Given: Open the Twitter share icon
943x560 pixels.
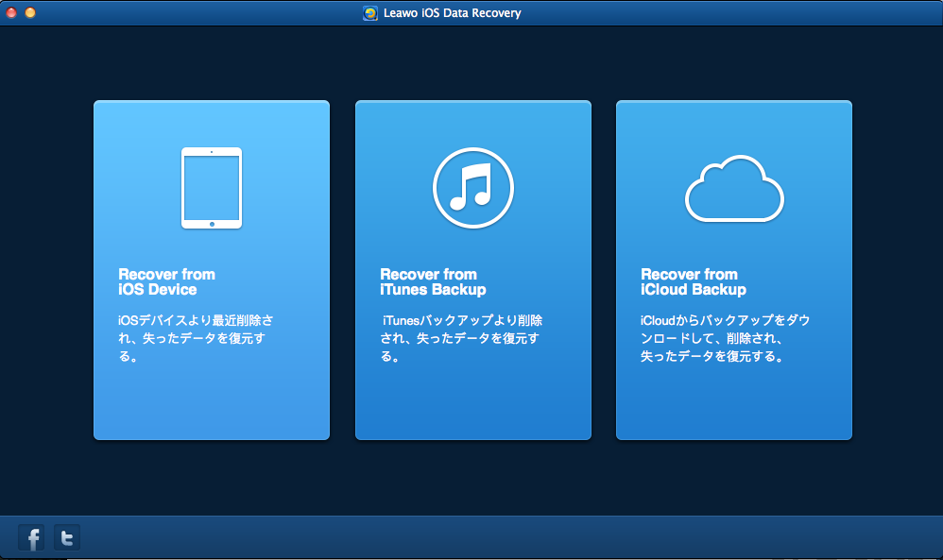Looking at the screenshot, I should pos(67,538).
